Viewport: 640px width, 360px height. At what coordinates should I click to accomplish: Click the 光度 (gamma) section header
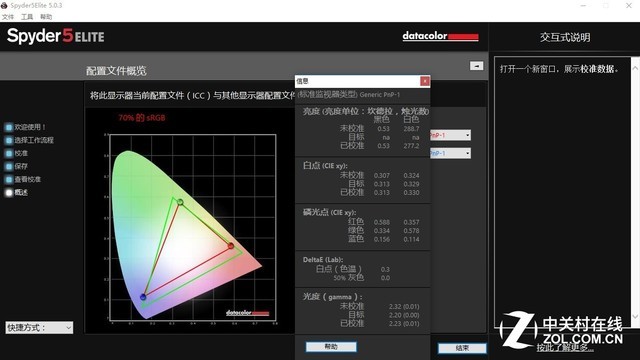tap(333, 297)
